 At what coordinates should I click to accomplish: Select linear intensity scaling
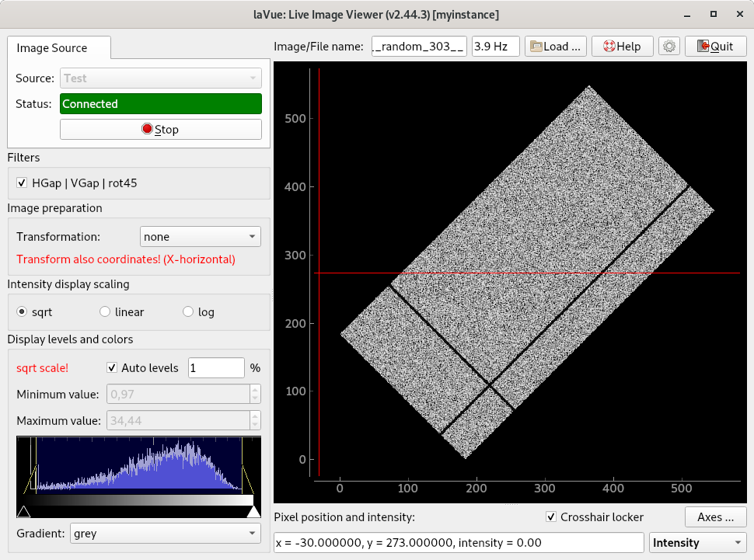(105, 312)
